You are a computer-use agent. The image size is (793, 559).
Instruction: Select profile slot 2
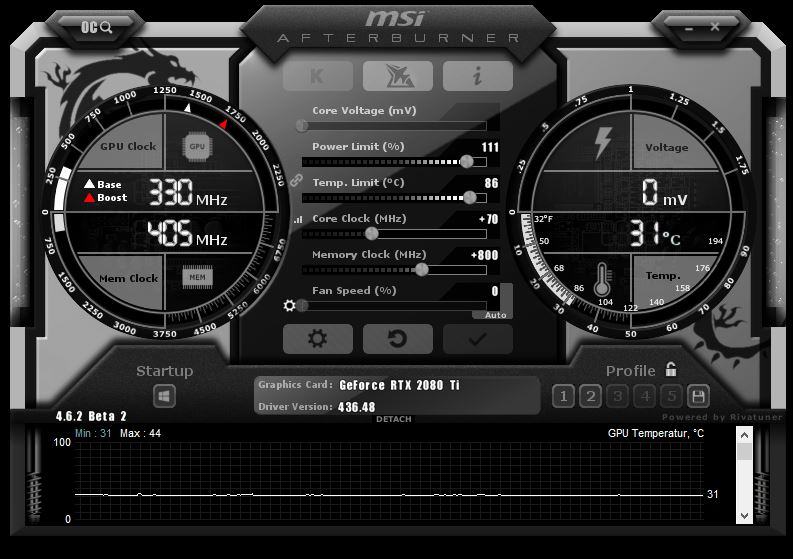coord(590,396)
